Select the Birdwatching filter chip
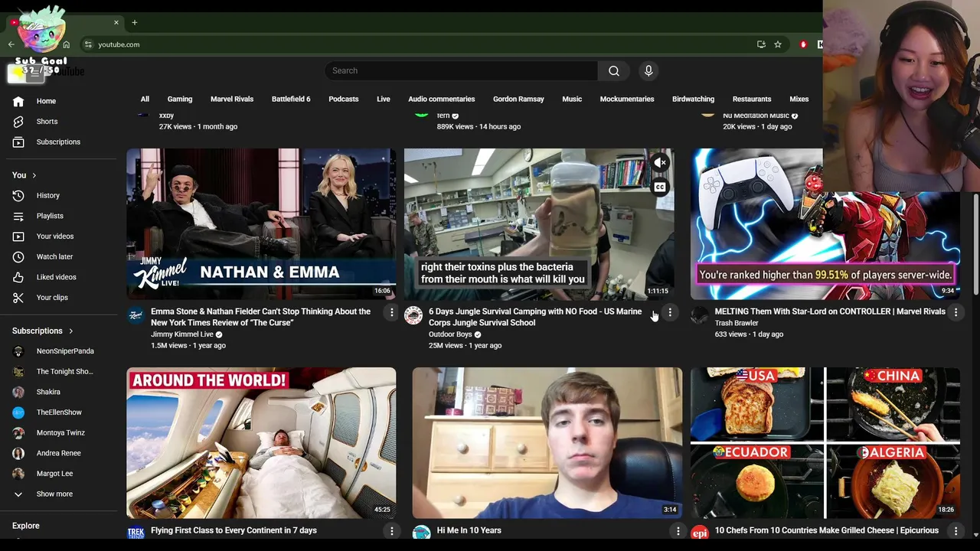Image resolution: width=980 pixels, height=551 pixels. point(693,99)
